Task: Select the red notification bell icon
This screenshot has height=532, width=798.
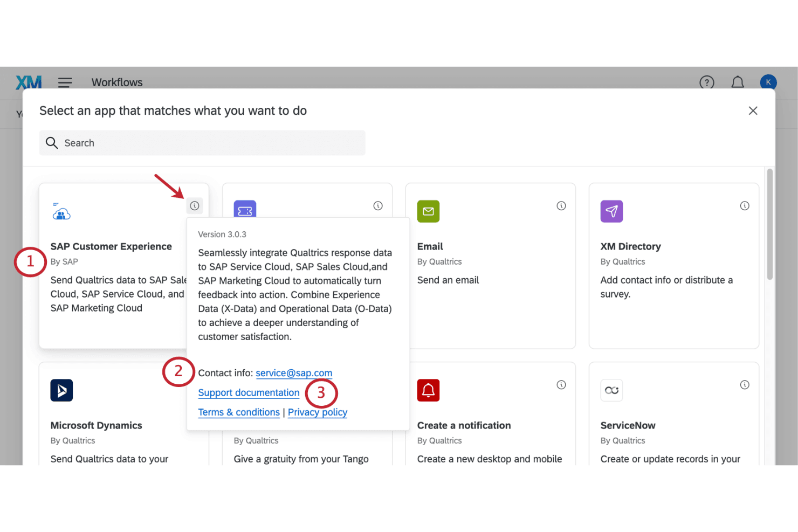Action: pos(428,390)
